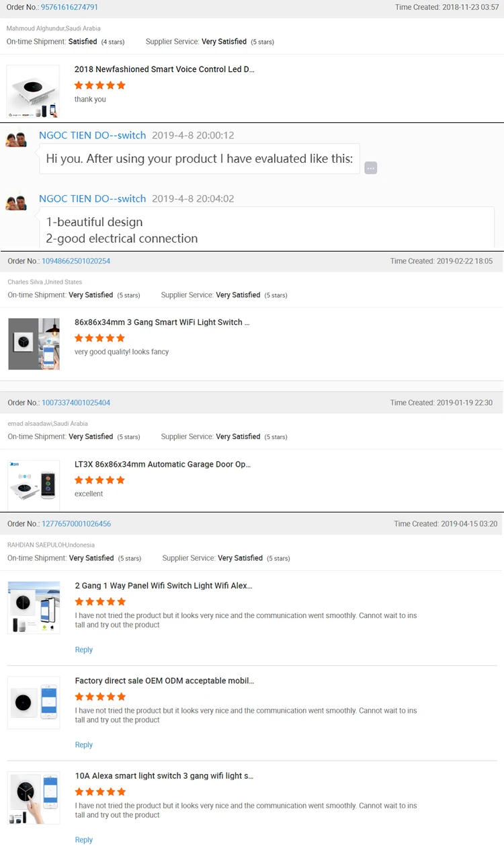
Task: Open order number 12776570001026456
Action: click(x=77, y=524)
